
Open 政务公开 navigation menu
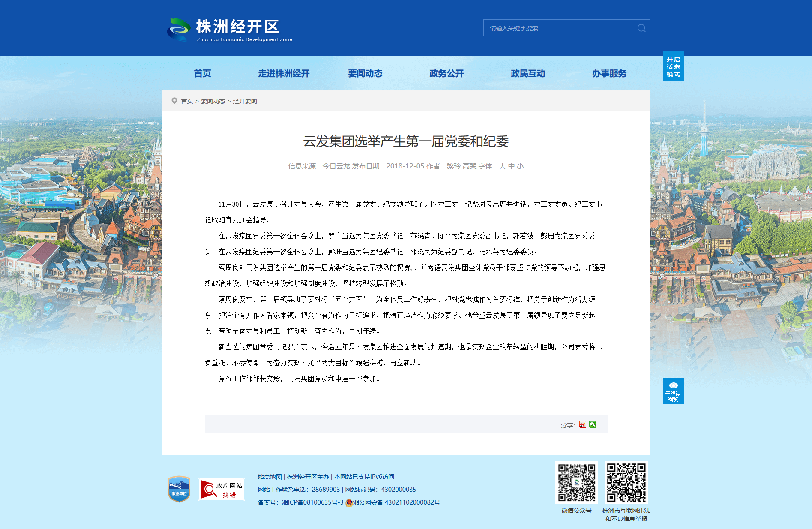click(446, 73)
